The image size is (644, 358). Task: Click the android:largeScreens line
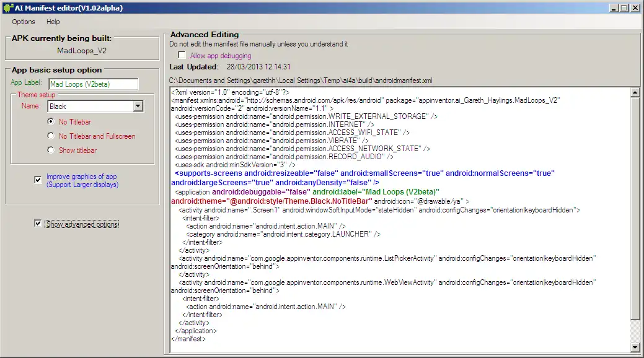(x=275, y=182)
